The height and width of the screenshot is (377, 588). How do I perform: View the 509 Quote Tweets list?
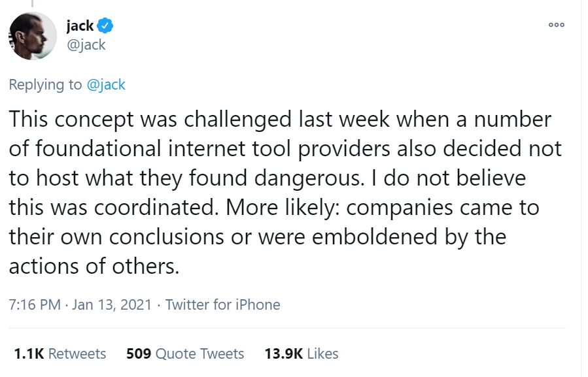(x=185, y=353)
